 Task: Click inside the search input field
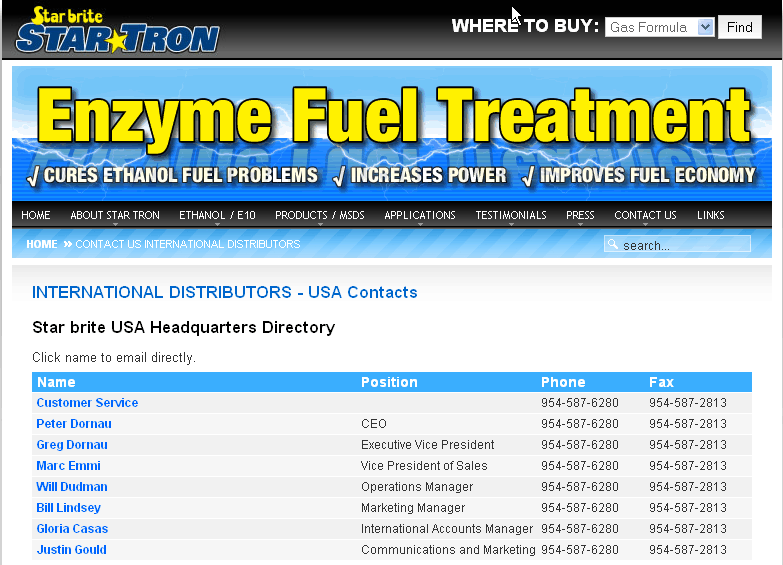677,244
